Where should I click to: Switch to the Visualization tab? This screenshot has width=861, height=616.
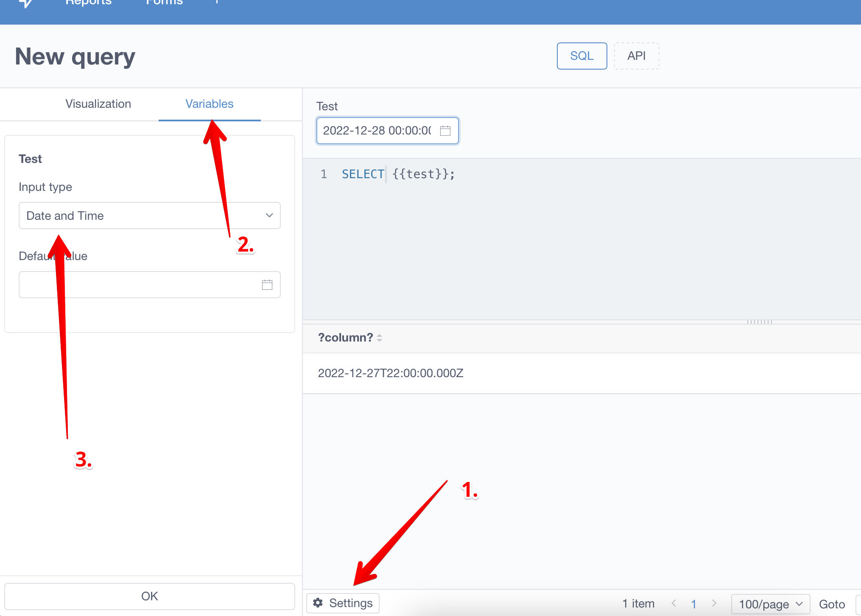click(98, 104)
